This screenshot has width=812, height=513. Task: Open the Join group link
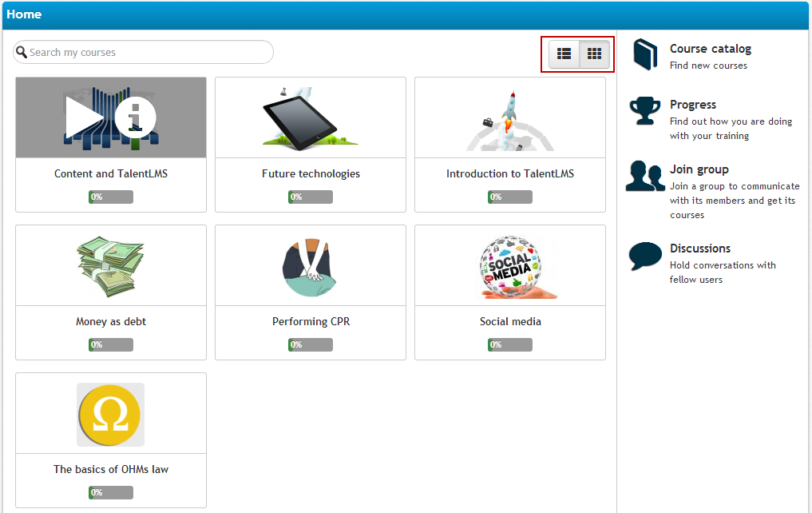tap(699, 169)
